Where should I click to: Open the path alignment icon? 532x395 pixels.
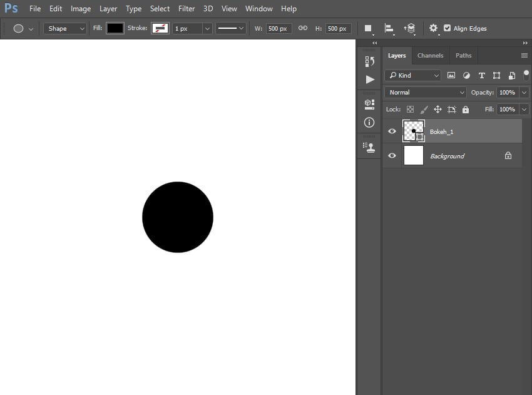(389, 28)
